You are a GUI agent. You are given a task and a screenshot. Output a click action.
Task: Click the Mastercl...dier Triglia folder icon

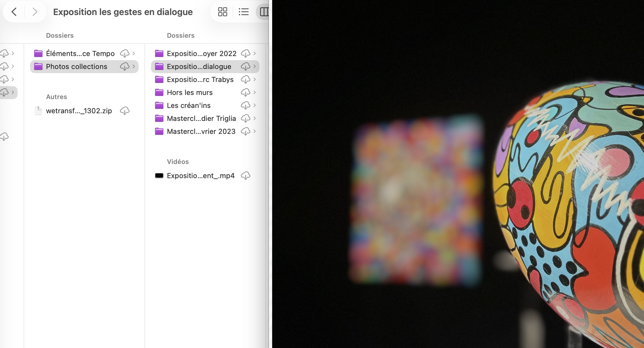coord(159,118)
